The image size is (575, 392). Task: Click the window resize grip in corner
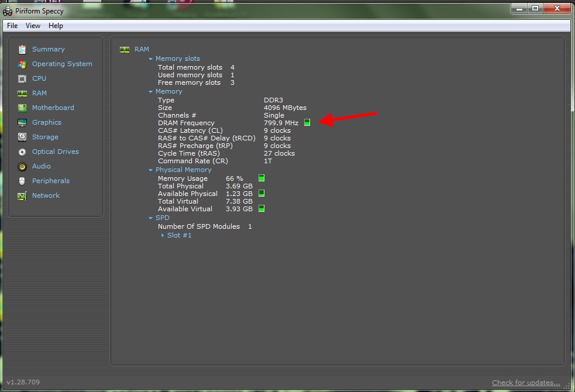(x=567, y=386)
